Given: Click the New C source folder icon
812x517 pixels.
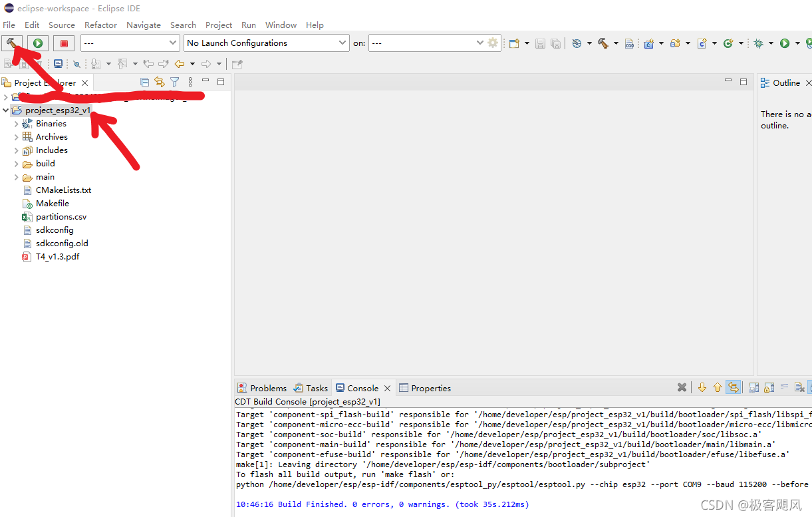Looking at the screenshot, I should point(675,43).
